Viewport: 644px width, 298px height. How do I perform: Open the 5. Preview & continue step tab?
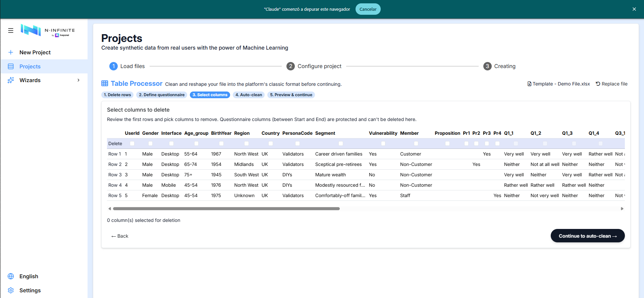pyautogui.click(x=291, y=95)
